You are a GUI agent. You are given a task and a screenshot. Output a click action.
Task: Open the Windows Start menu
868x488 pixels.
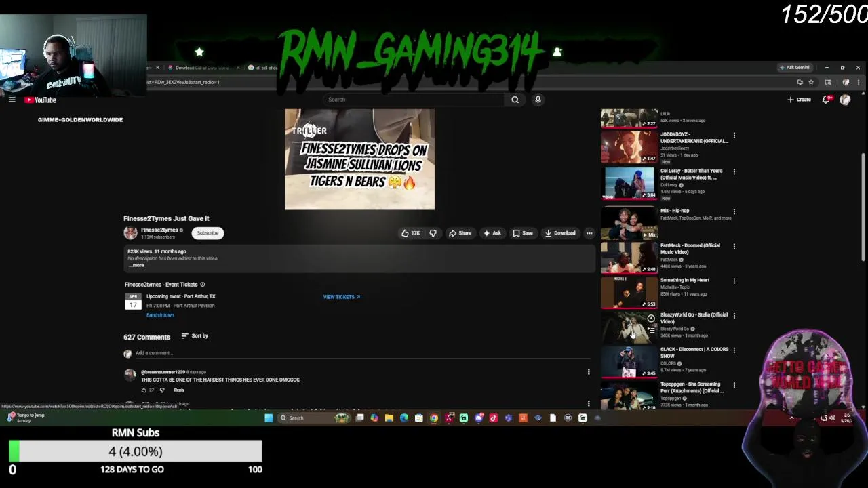click(x=269, y=418)
